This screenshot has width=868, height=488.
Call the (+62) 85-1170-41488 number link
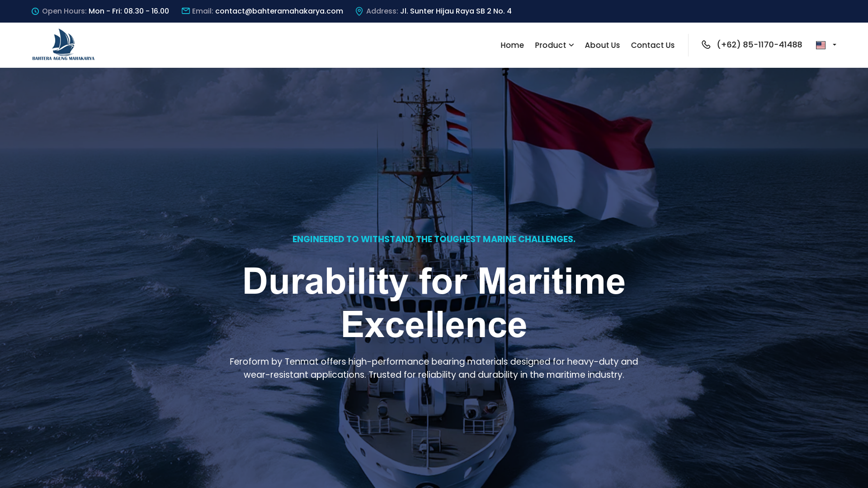(759, 45)
